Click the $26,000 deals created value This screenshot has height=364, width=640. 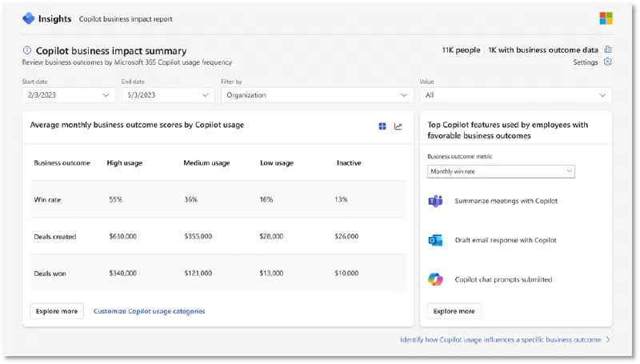coord(346,236)
